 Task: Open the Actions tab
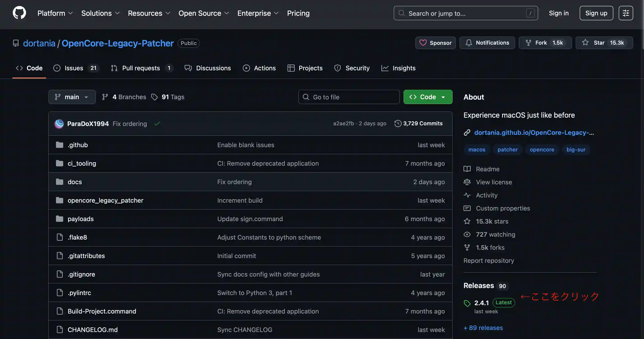[x=259, y=68]
